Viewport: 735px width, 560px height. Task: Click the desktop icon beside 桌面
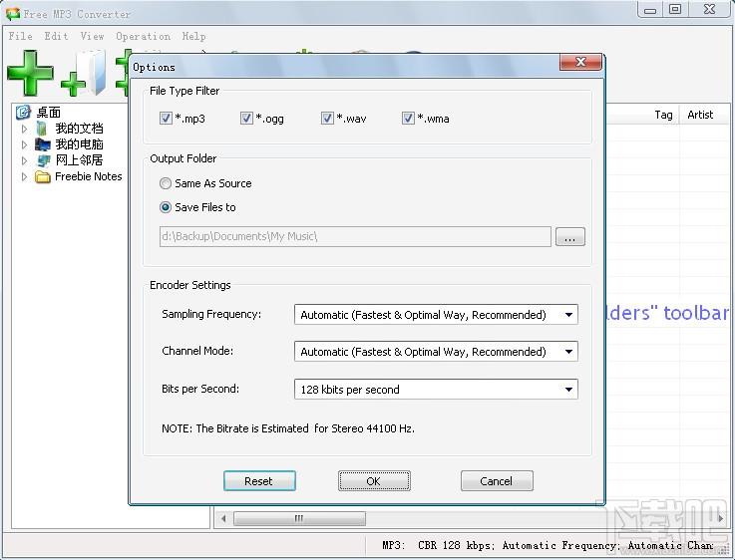(23, 113)
